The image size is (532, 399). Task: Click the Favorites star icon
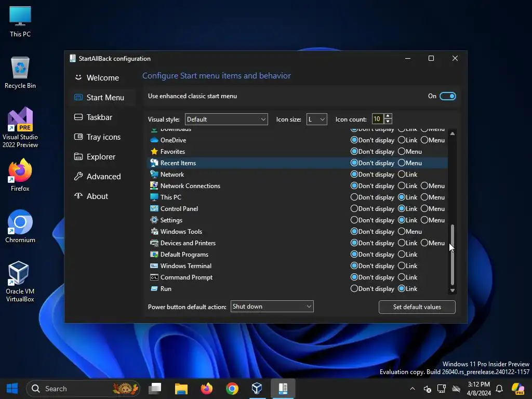point(154,151)
